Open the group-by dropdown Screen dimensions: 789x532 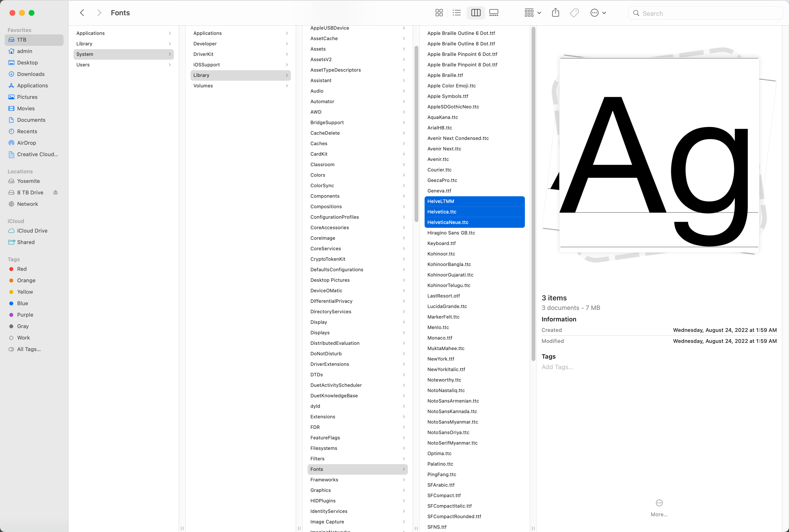(x=532, y=13)
